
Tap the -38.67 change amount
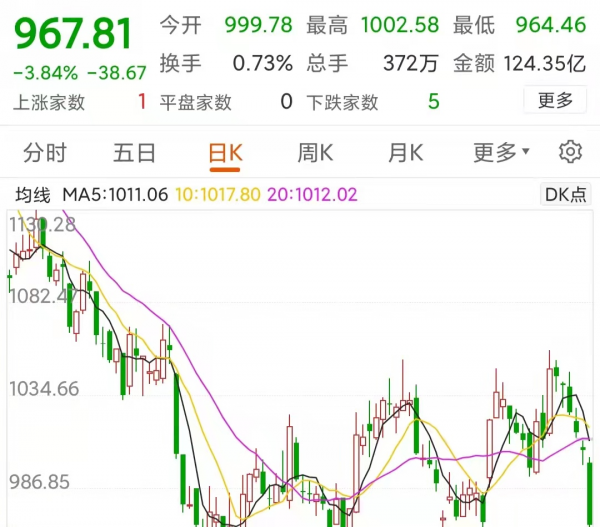(x=117, y=73)
